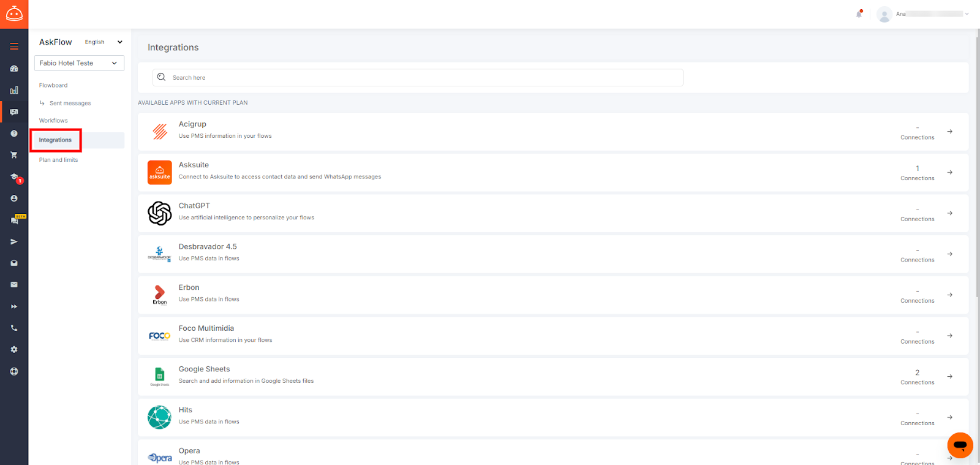
Task: Click the notification bell icon
Action: tap(859, 14)
